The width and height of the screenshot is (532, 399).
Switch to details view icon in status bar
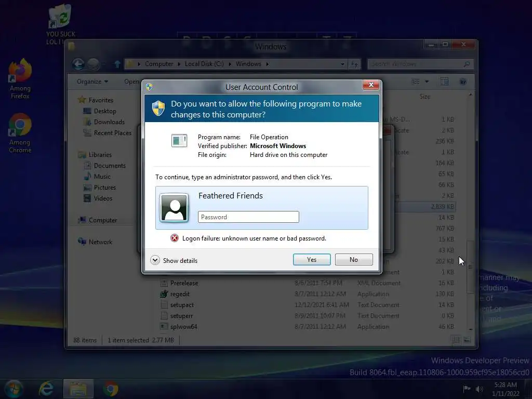(x=456, y=340)
